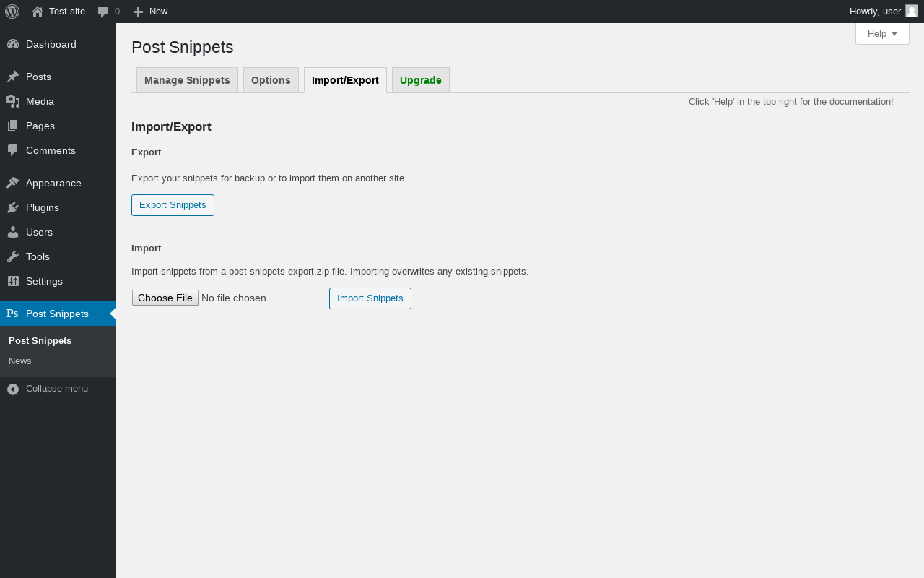Click the Tools wrench icon
The height and width of the screenshot is (578, 924).
[13, 256]
